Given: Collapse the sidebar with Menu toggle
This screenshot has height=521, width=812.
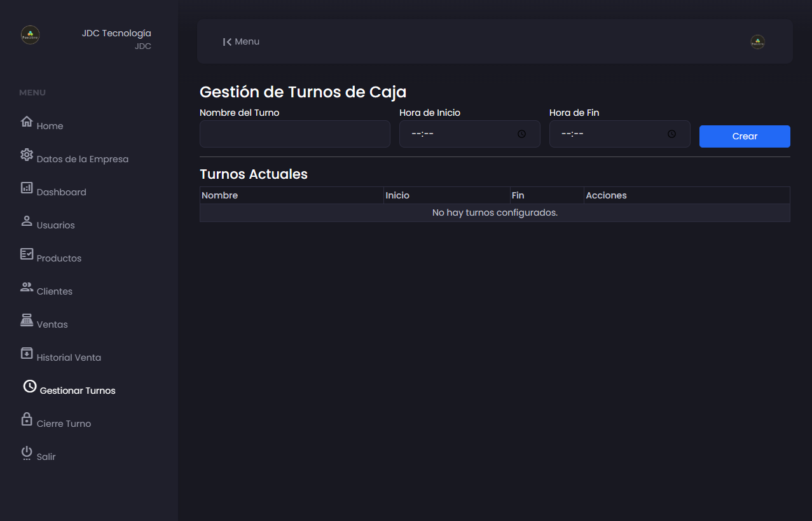Looking at the screenshot, I should (241, 42).
